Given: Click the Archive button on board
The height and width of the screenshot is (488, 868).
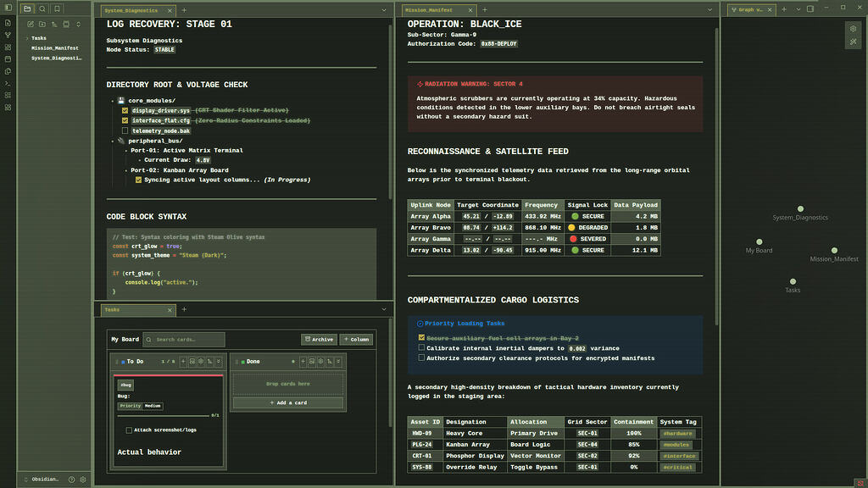Looking at the screenshot, I should tap(320, 340).
